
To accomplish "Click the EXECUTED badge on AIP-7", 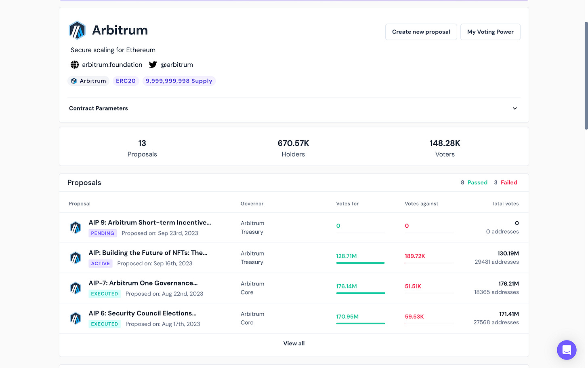I will click(105, 294).
